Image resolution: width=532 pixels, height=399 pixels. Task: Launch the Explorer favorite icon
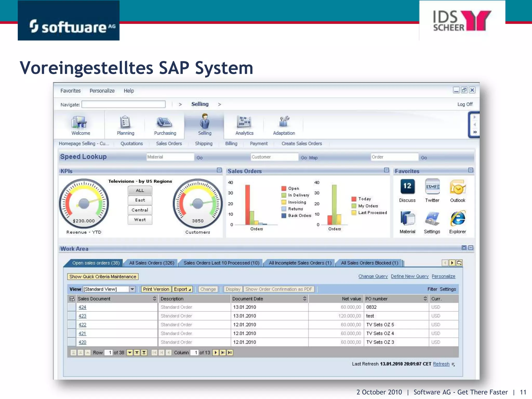pyautogui.click(x=458, y=219)
